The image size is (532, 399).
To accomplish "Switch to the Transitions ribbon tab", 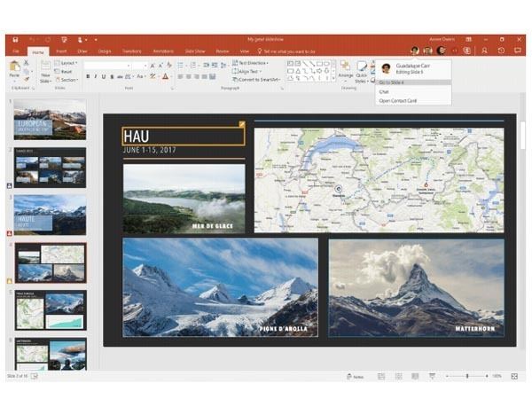I will pos(131,51).
